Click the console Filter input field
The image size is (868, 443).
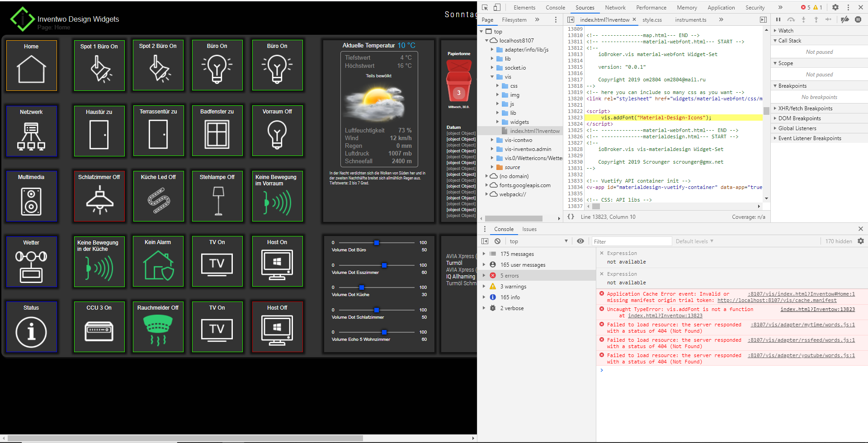pyautogui.click(x=632, y=241)
